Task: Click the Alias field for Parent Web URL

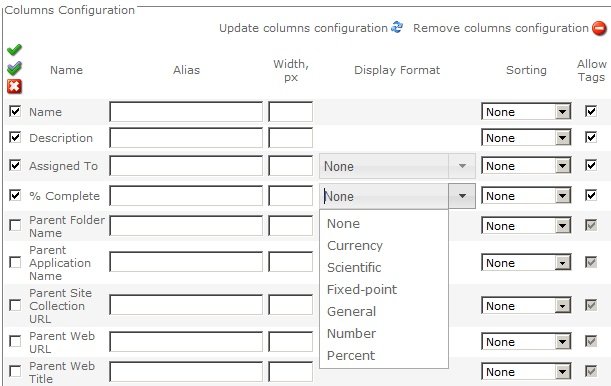Action: (x=186, y=342)
